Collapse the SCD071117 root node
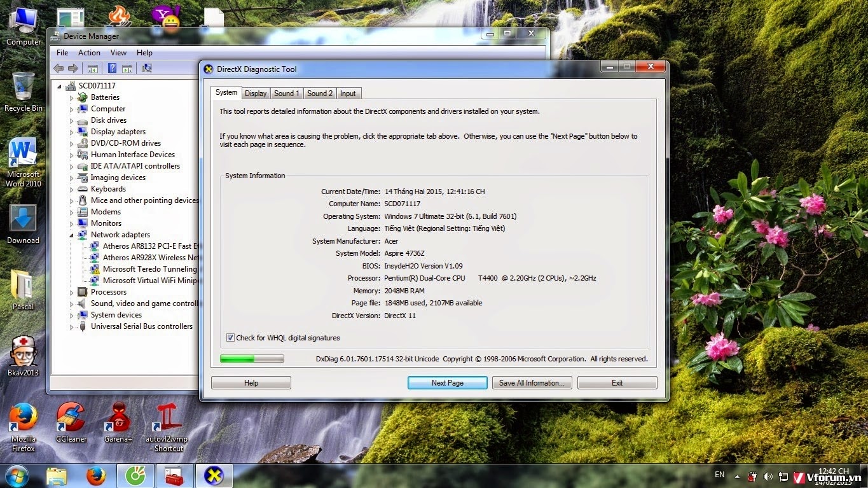 pos(60,86)
